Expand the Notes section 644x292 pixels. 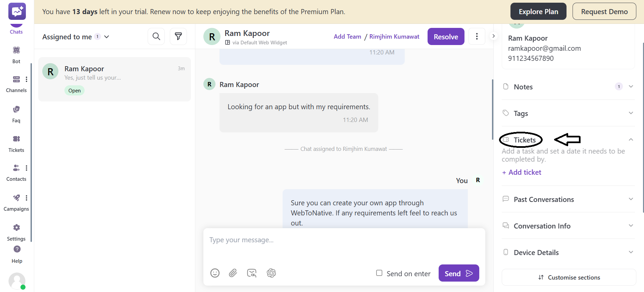(631, 87)
